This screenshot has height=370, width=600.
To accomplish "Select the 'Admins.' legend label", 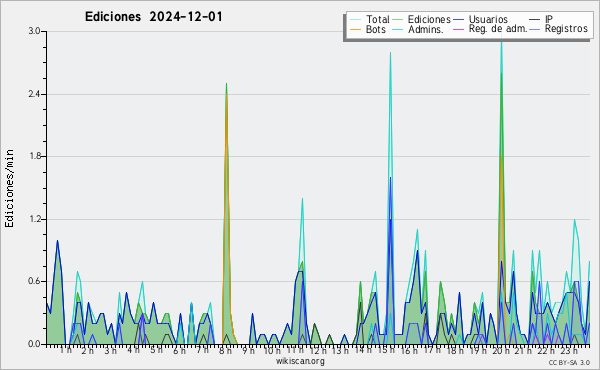I will (426, 29).
